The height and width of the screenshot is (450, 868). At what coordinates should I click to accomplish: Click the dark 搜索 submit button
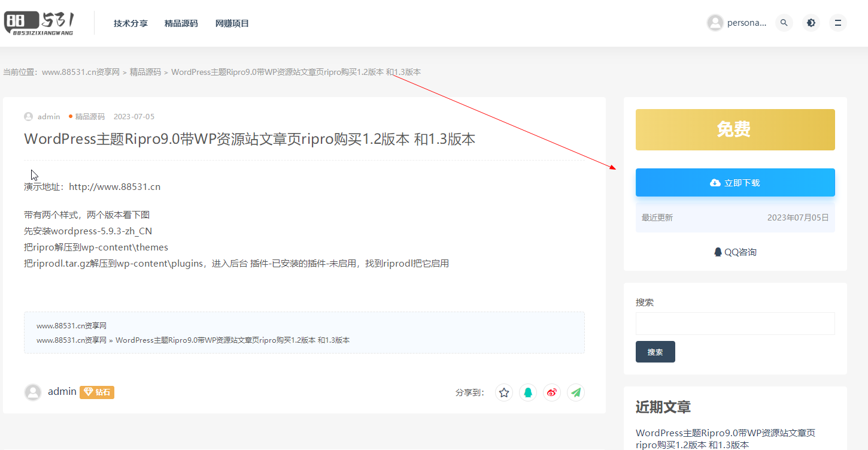pos(655,352)
